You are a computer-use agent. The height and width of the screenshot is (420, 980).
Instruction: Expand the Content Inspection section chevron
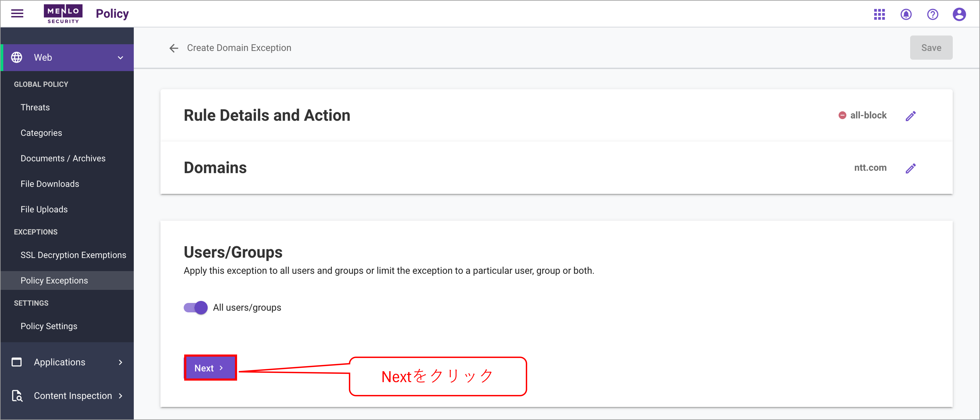click(x=120, y=396)
